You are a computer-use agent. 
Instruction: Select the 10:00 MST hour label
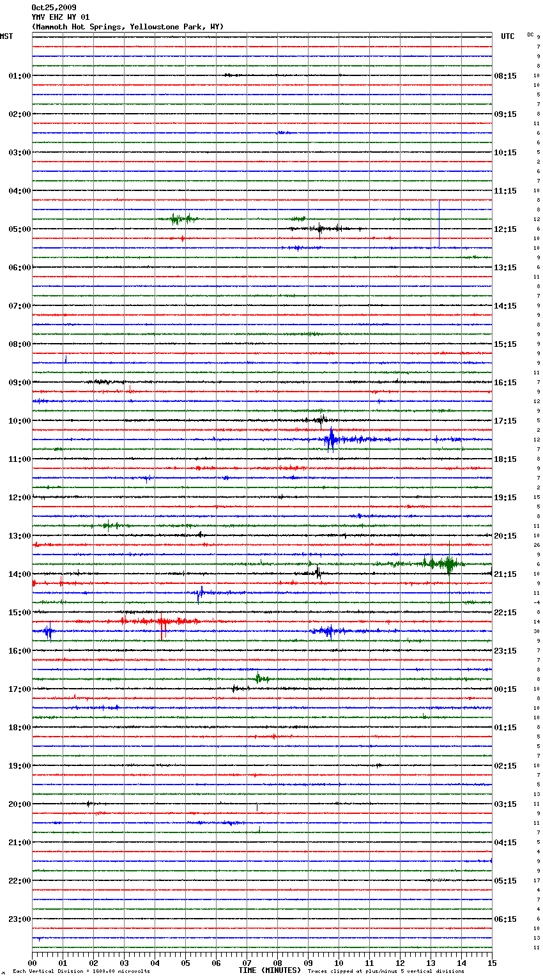20,421
